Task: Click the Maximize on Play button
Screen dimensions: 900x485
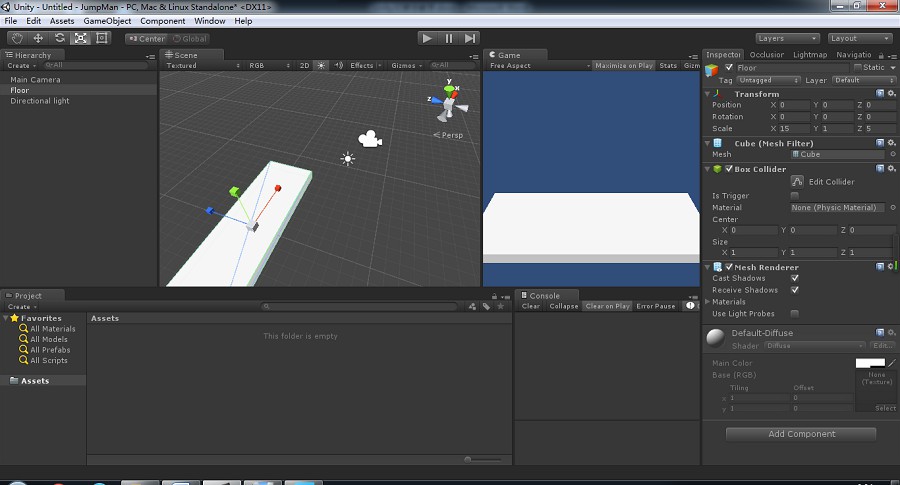Action: (x=624, y=65)
